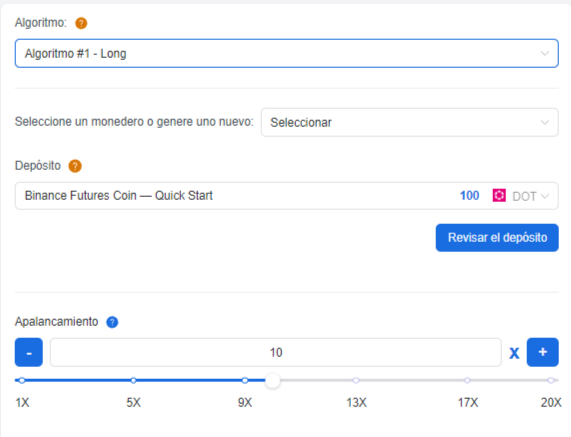Click the Revisar el depósito button

point(497,238)
